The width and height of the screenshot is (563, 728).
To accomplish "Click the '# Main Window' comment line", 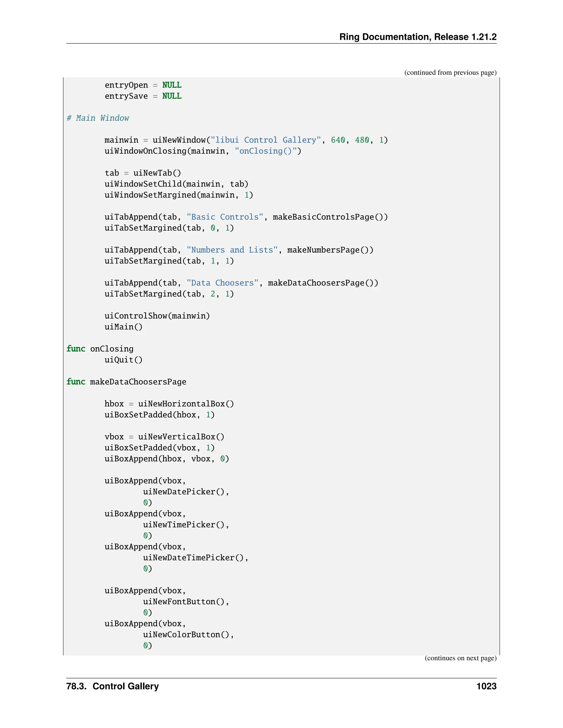I will pyautogui.click(x=98, y=118).
